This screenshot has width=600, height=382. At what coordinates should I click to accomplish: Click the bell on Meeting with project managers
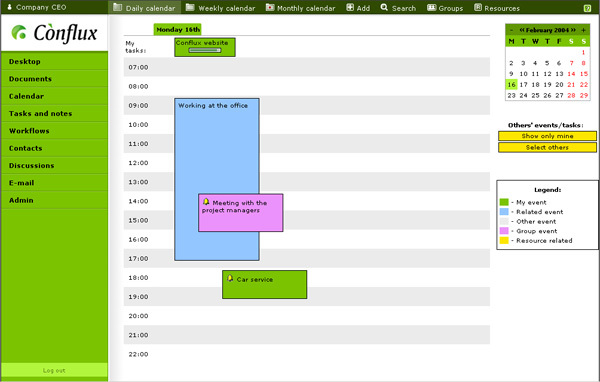tap(206, 201)
